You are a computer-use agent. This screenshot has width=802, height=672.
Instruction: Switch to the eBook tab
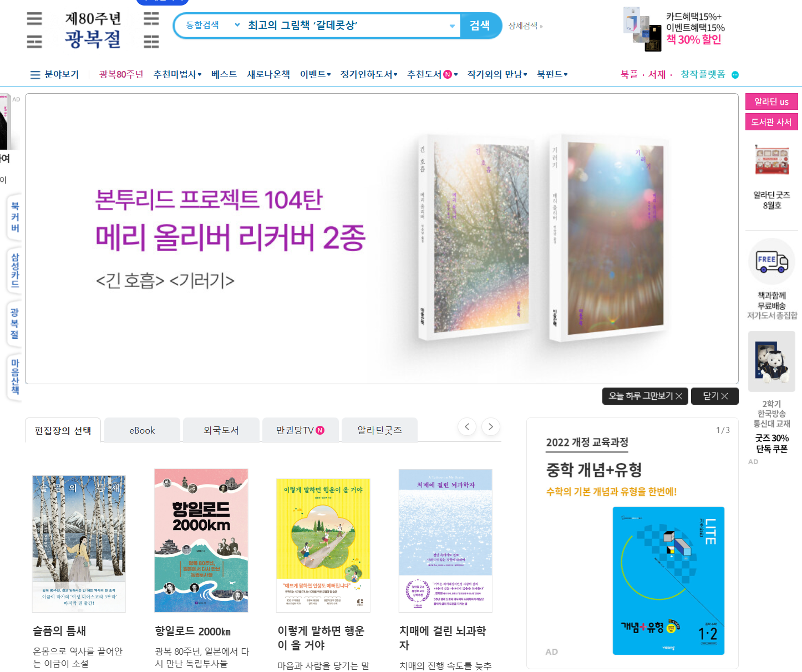coord(142,430)
